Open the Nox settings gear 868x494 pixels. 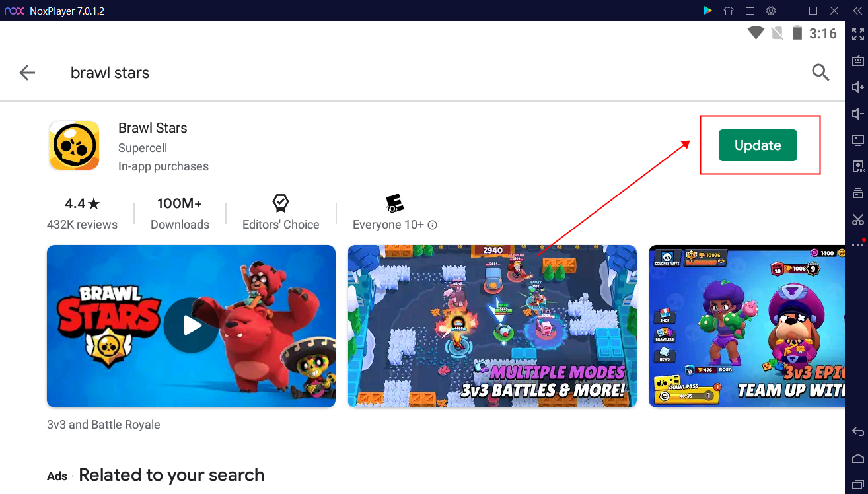click(x=771, y=11)
